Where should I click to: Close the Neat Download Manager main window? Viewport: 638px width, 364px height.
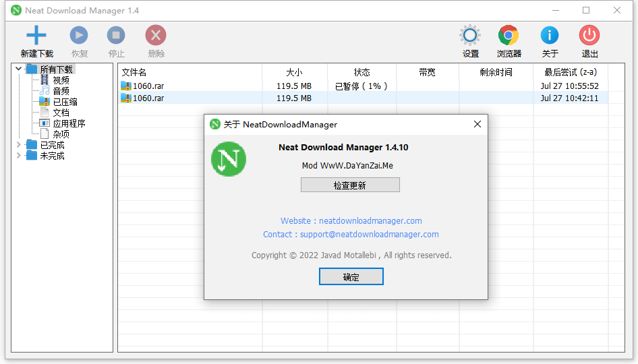(617, 11)
